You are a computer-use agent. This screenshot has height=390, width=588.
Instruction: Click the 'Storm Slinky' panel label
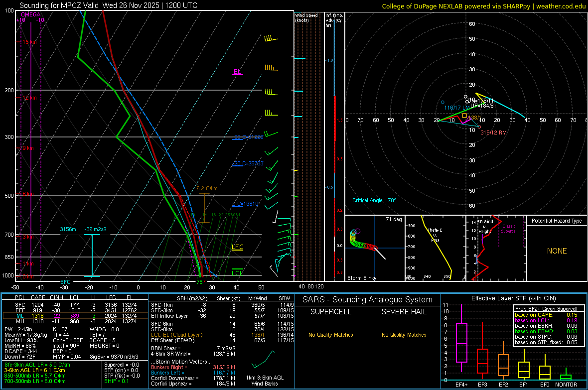pyautogui.click(x=361, y=278)
